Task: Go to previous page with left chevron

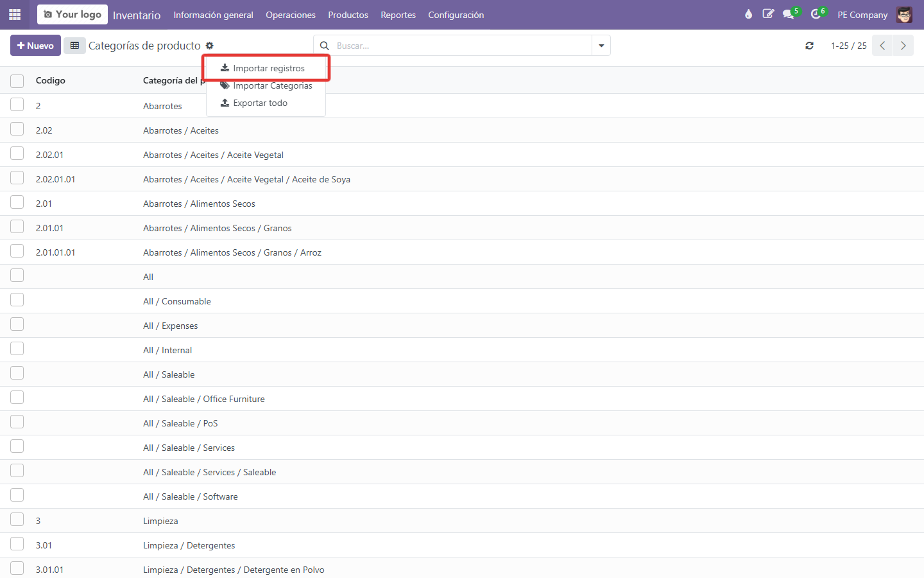Action: coord(882,46)
